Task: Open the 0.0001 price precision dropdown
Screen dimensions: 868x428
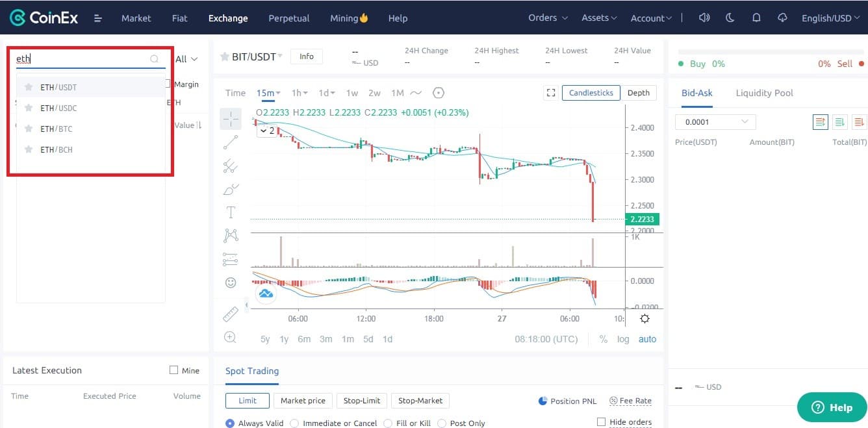Action: pos(715,121)
